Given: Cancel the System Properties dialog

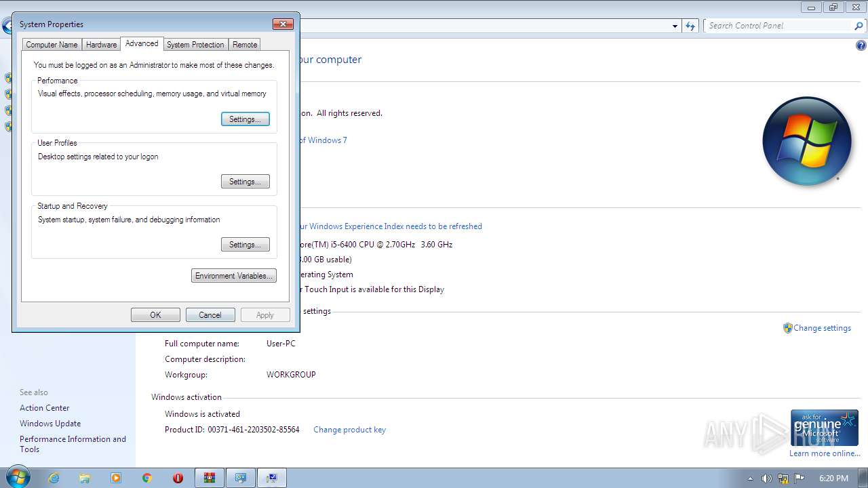Looking at the screenshot, I should [210, 315].
